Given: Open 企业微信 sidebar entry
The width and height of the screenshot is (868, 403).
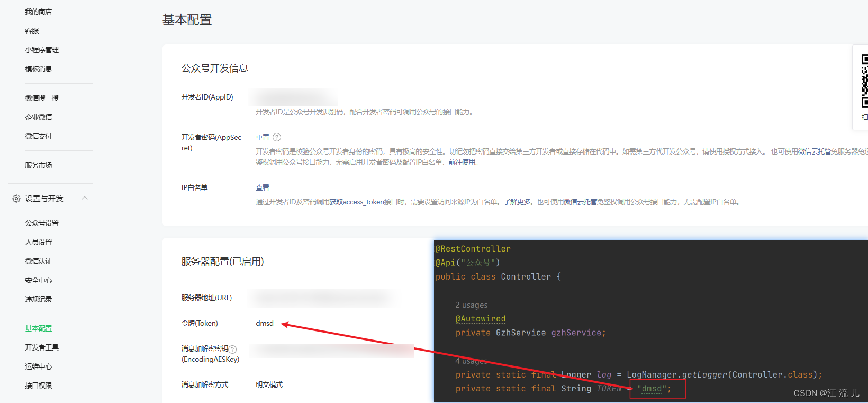Looking at the screenshot, I should coord(39,117).
